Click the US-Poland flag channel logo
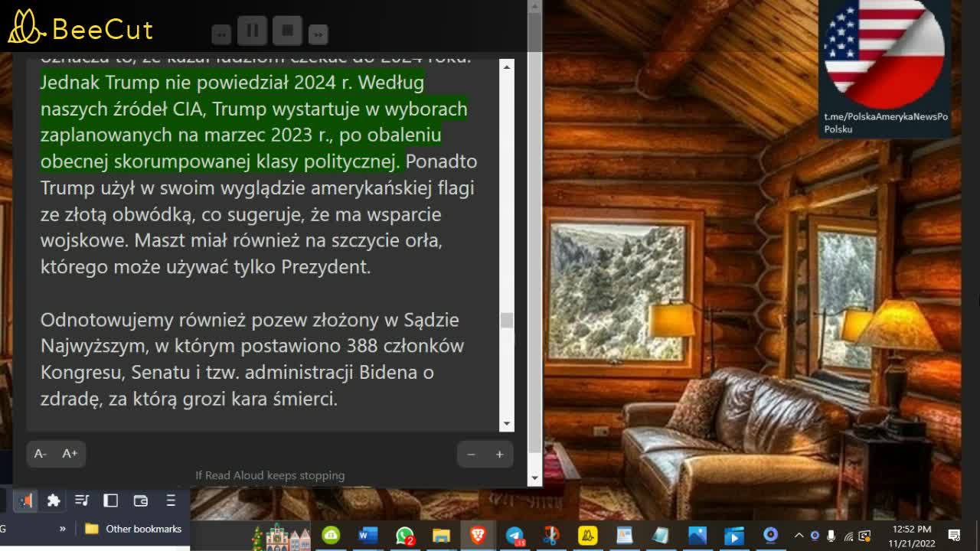Image resolution: width=980 pixels, height=551 pixels. point(884,54)
